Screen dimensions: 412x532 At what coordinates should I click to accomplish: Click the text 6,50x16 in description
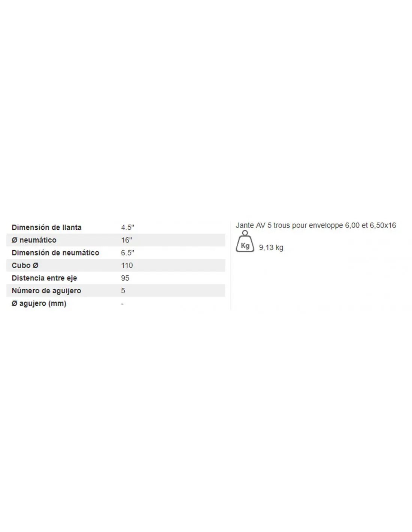click(383, 225)
